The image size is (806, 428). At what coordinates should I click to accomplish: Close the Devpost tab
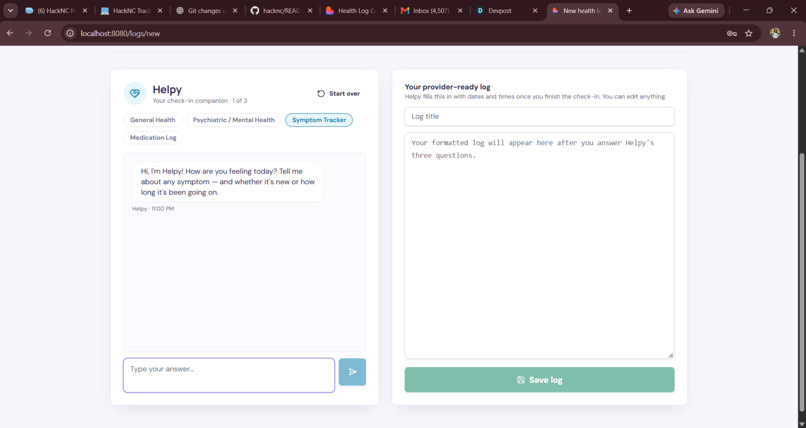click(535, 10)
